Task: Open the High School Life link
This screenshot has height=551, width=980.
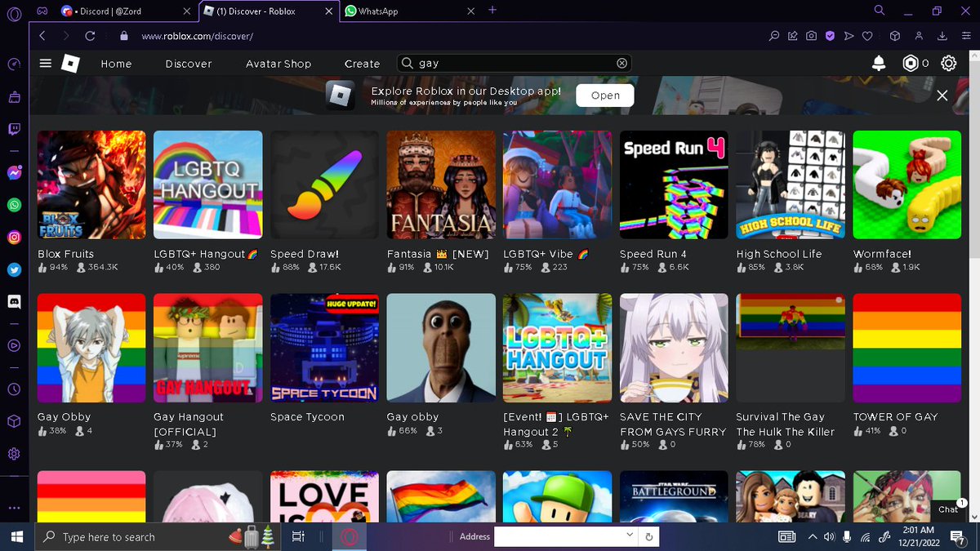Action: coord(779,254)
